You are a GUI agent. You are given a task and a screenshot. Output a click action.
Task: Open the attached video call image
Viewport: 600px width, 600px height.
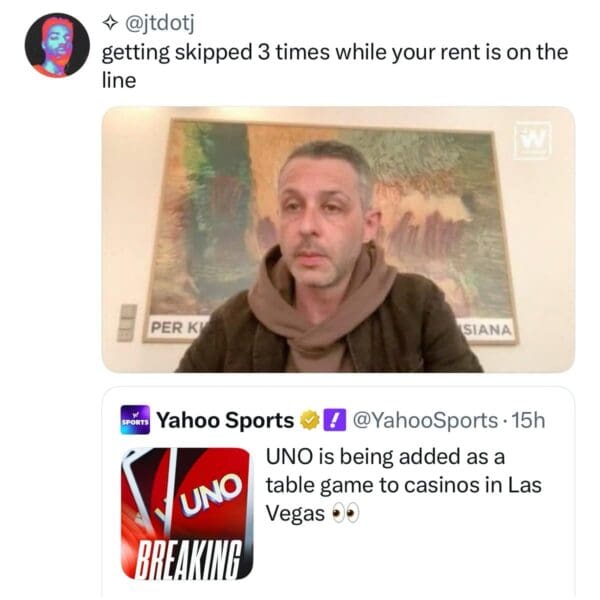pyautogui.click(x=338, y=240)
